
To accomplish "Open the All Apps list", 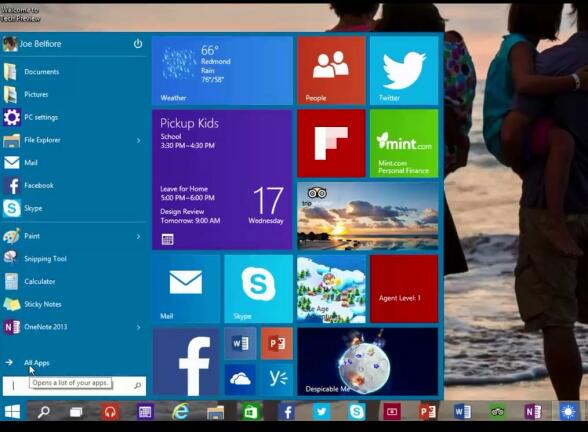I will [x=37, y=363].
